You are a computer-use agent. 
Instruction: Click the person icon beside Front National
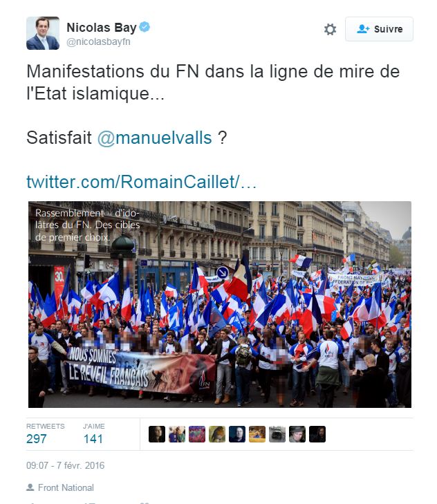point(30,487)
